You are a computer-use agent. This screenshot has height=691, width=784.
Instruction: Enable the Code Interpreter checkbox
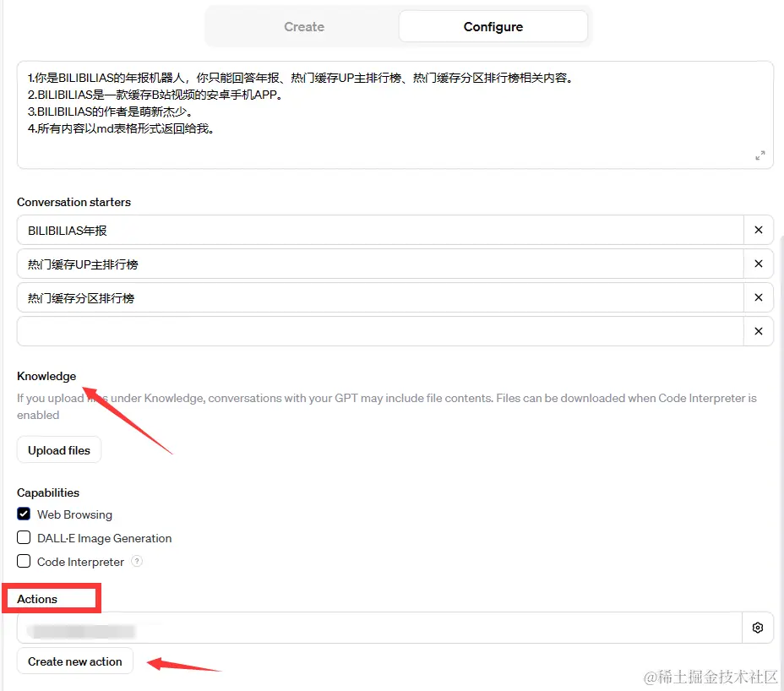coord(24,562)
